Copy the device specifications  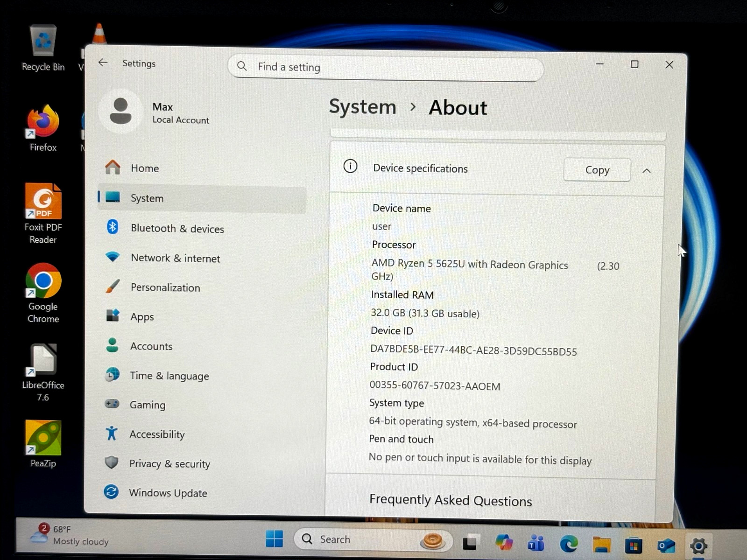597,170
